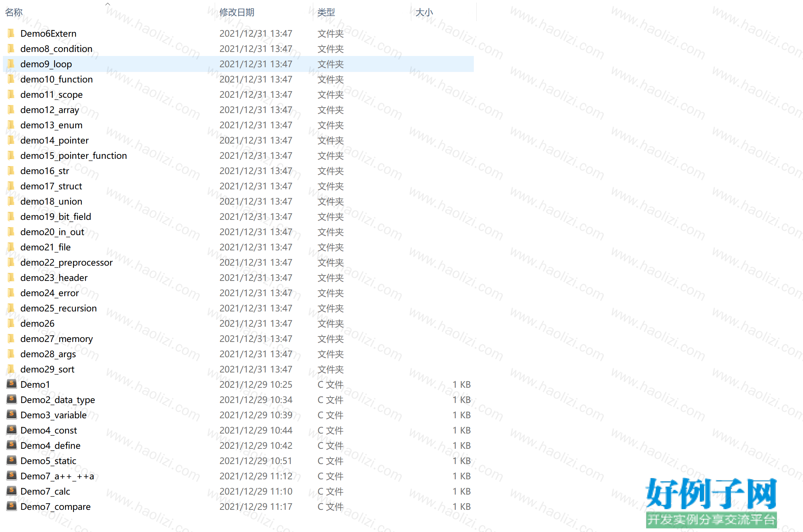The height and width of the screenshot is (532, 803).
Task: Click the 1 KB size of Demo7_calc
Action: pos(461,491)
